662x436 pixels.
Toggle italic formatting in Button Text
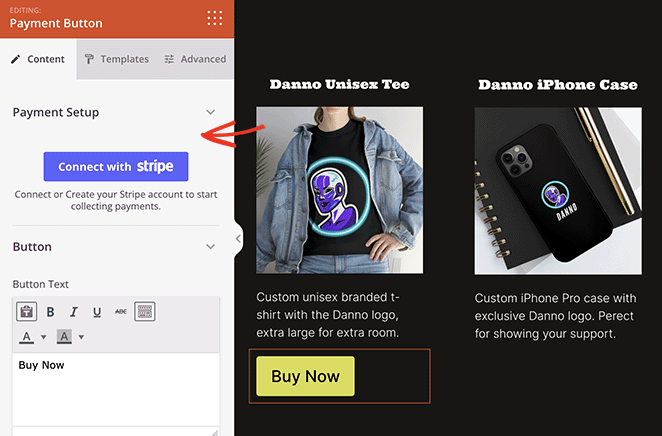74,312
